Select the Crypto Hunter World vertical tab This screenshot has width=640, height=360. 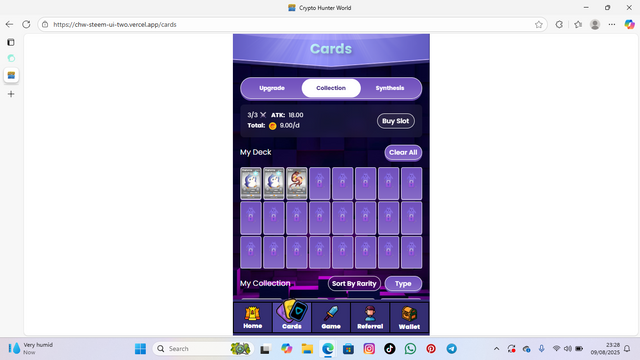point(11,75)
